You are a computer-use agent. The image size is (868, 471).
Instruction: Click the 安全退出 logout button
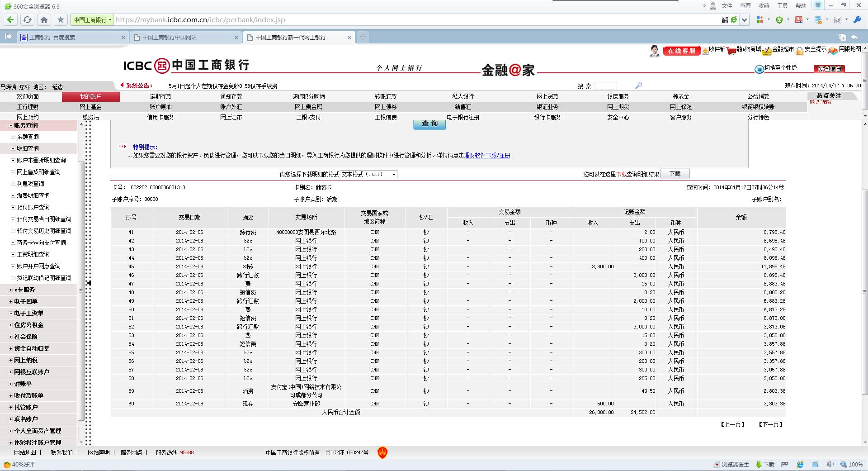click(830, 69)
